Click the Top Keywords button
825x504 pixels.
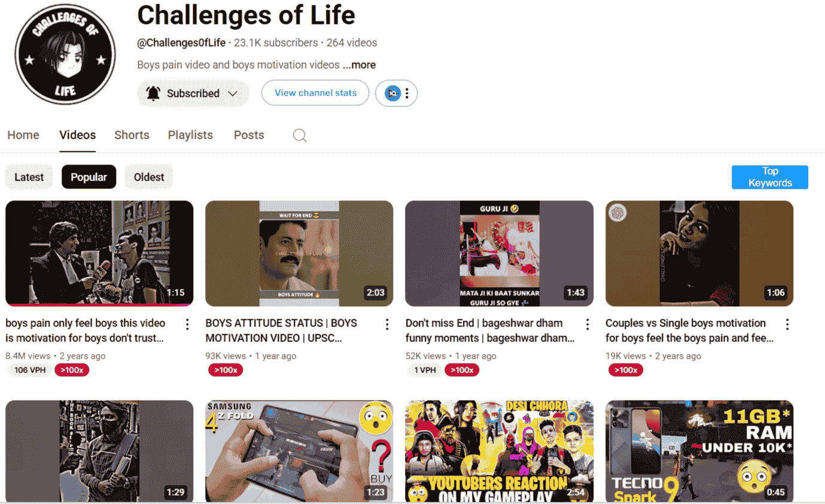[x=770, y=178]
